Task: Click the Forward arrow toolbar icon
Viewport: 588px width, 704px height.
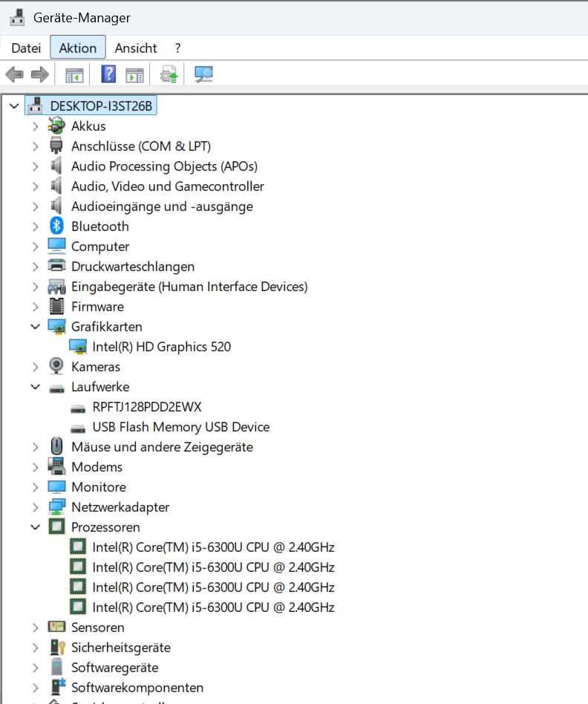Action: pyautogui.click(x=40, y=74)
